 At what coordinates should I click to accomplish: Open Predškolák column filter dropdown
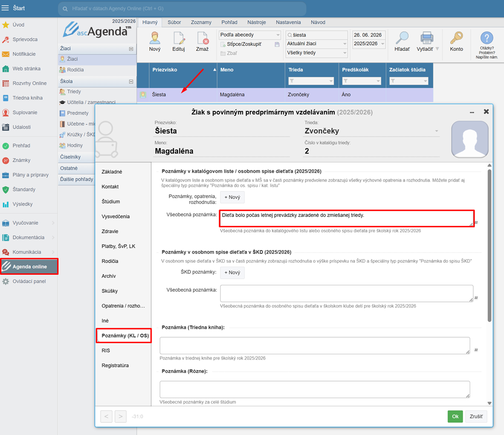tap(361, 81)
